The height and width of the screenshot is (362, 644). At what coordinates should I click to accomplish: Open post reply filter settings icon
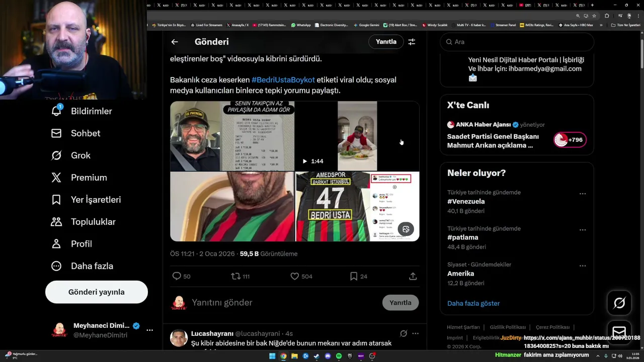(x=412, y=42)
